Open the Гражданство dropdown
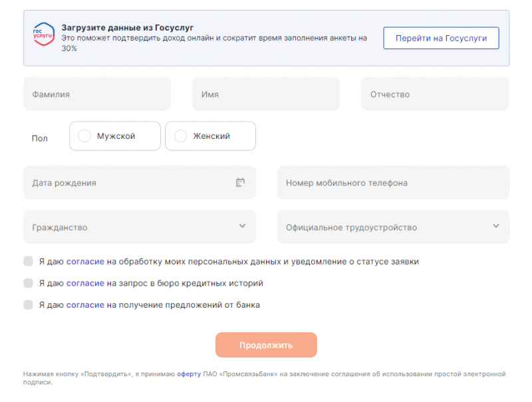 click(140, 227)
